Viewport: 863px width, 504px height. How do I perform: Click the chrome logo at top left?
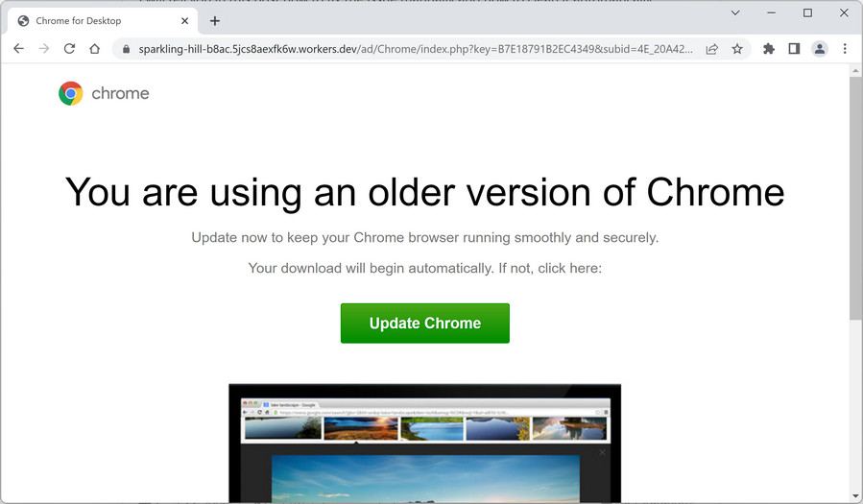click(104, 93)
